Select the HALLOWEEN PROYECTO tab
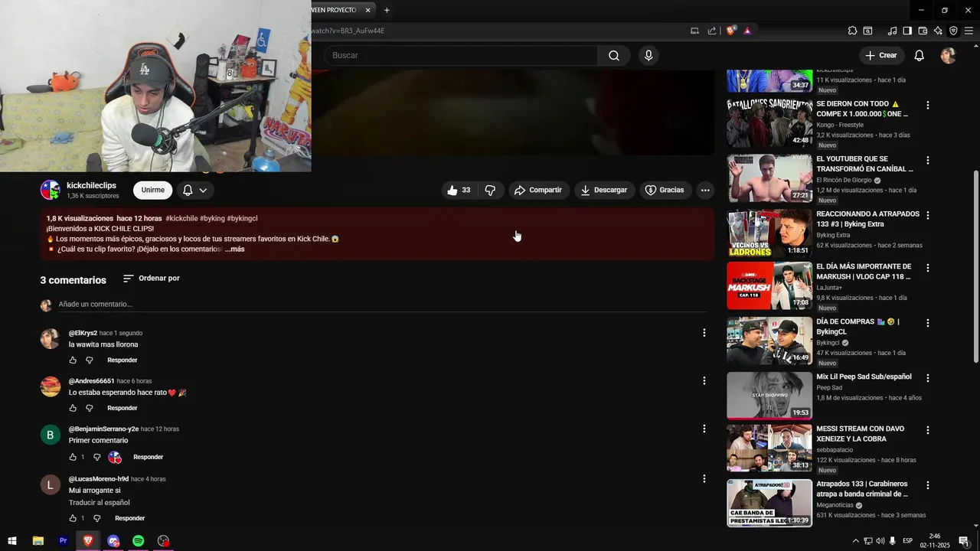Viewport: 980px width, 551px height. click(335, 10)
